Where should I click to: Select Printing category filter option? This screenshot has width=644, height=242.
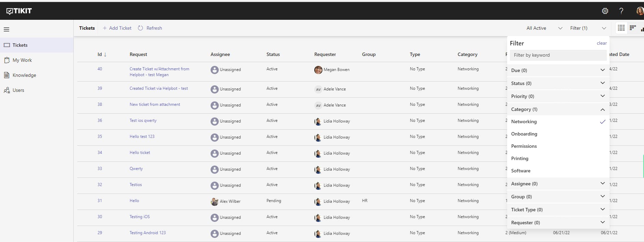pos(520,158)
